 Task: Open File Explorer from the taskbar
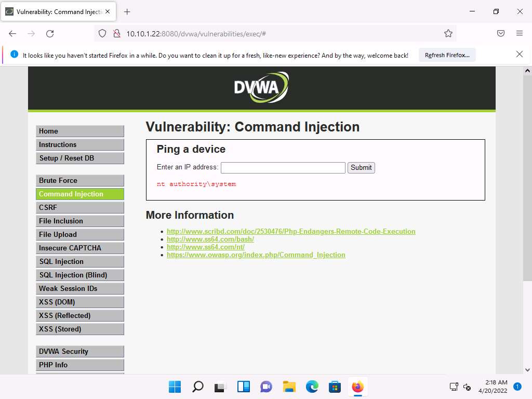(x=289, y=387)
